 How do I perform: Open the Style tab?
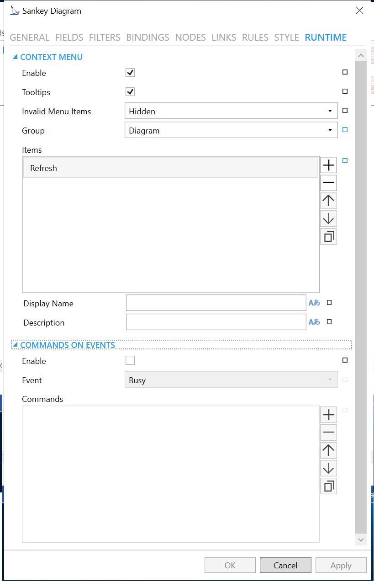point(286,37)
